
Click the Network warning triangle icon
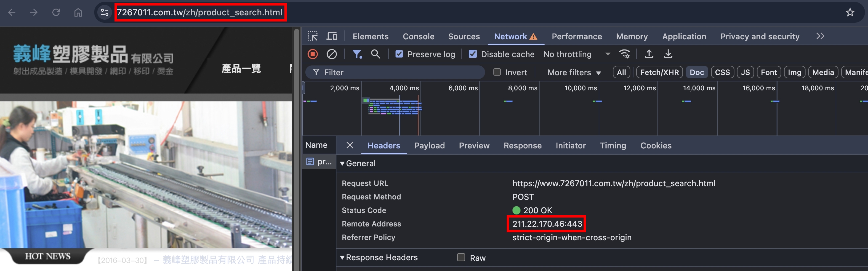pyautogui.click(x=533, y=36)
